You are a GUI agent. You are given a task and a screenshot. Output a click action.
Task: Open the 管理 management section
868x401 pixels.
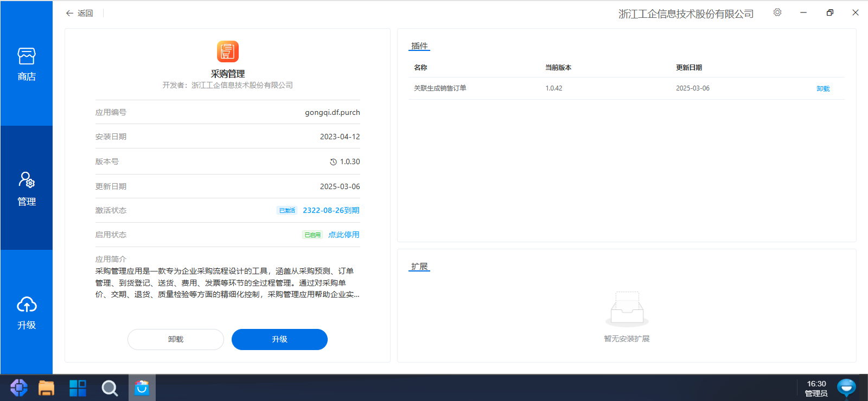pos(27,188)
